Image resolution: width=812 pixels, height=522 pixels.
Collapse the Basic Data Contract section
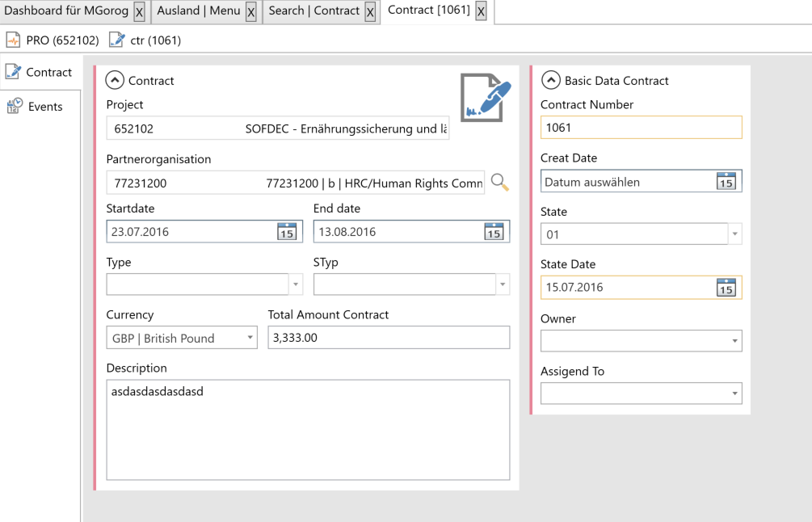[x=550, y=80]
